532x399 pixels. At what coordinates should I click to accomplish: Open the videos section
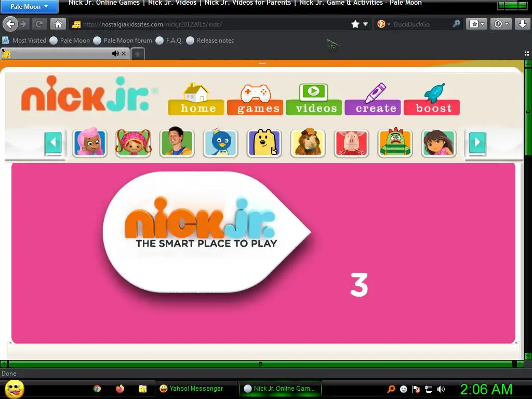(x=314, y=99)
